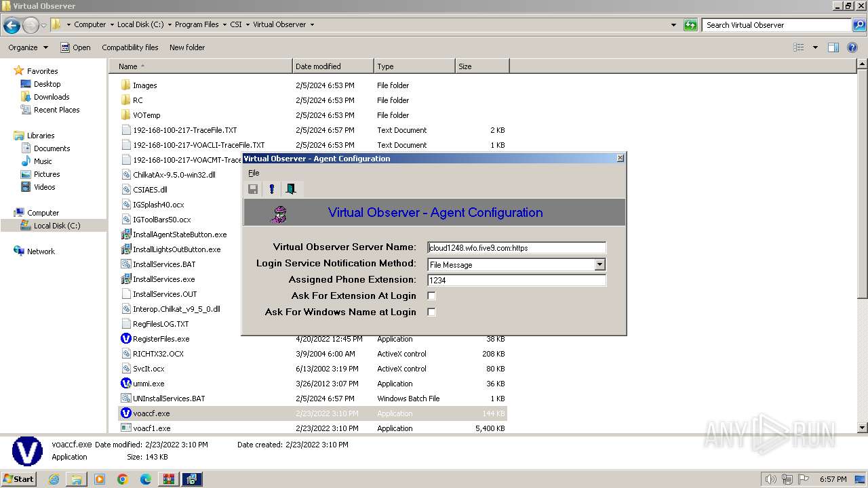The image size is (868, 488).
Task: Click the address bar refresh icon
Action: tap(691, 25)
